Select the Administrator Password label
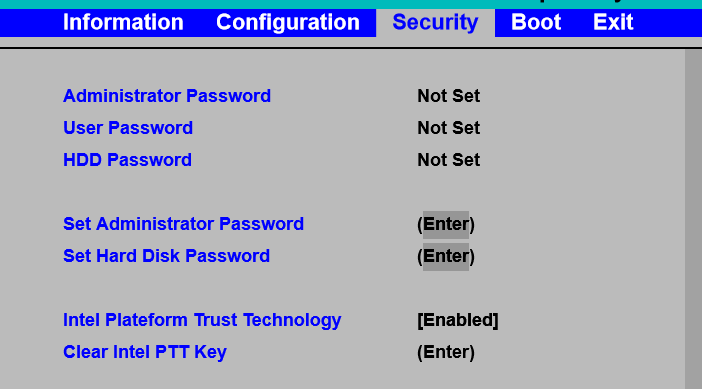702x389 pixels. (x=167, y=96)
